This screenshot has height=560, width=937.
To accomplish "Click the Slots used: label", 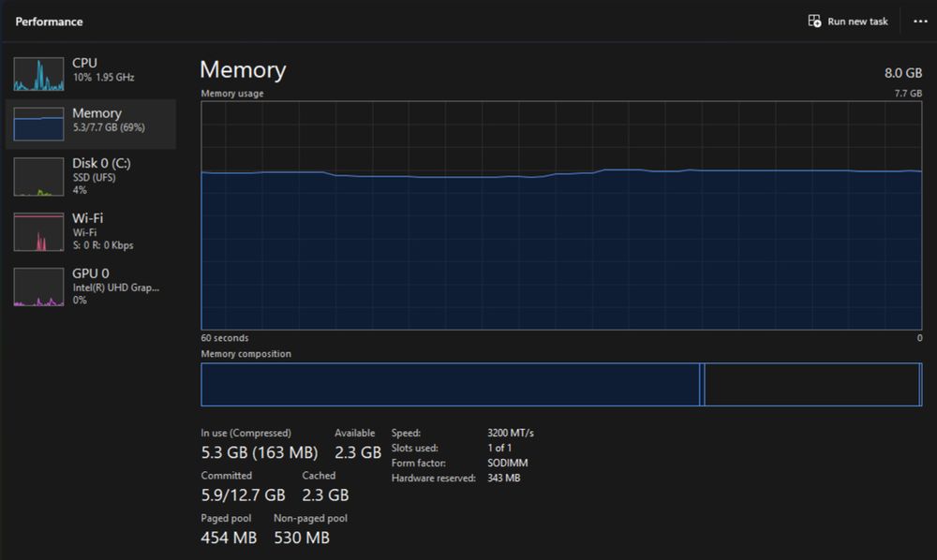I will pyautogui.click(x=415, y=448).
